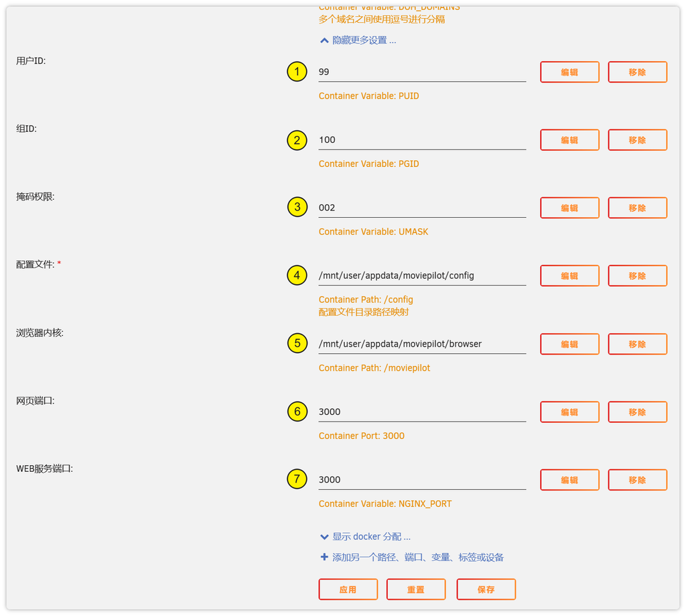The height and width of the screenshot is (616, 686).
Task: Edit the 掩码权限 UMASK entry
Action: tap(569, 208)
